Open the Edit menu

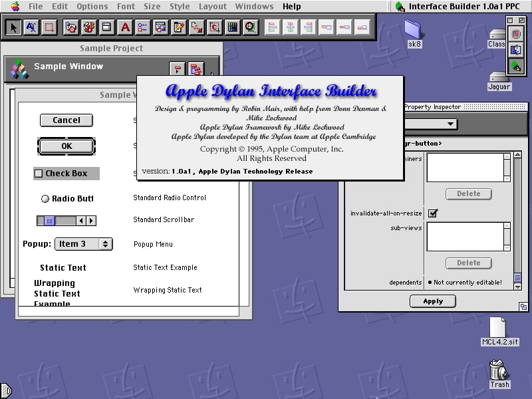pyautogui.click(x=60, y=6)
